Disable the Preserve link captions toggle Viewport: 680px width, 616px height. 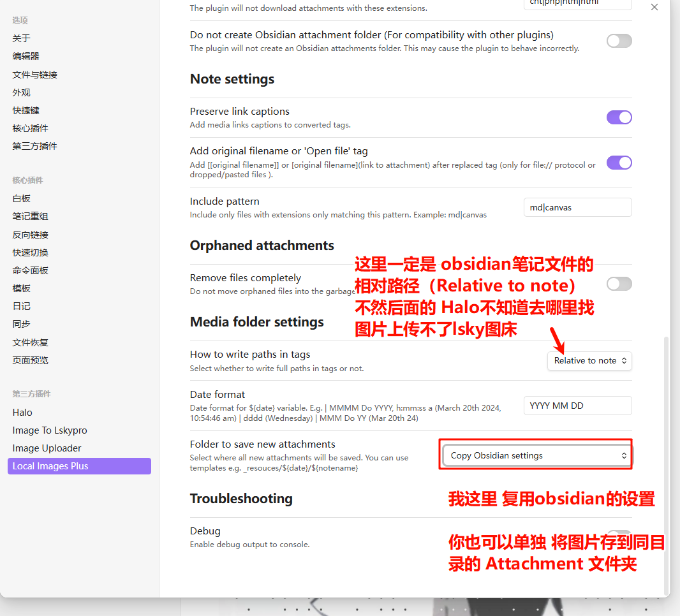point(619,117)
